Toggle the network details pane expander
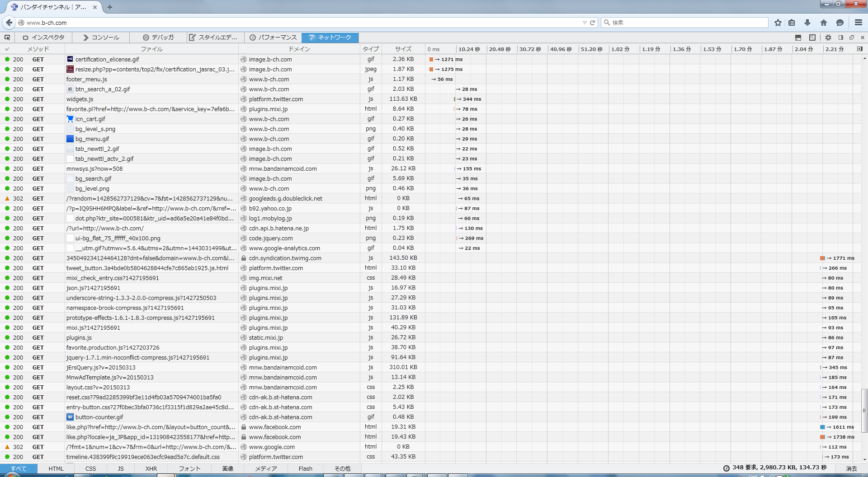The height and width of the screenshot is (477, 868). pyautogui.click(x=860, y=49)
